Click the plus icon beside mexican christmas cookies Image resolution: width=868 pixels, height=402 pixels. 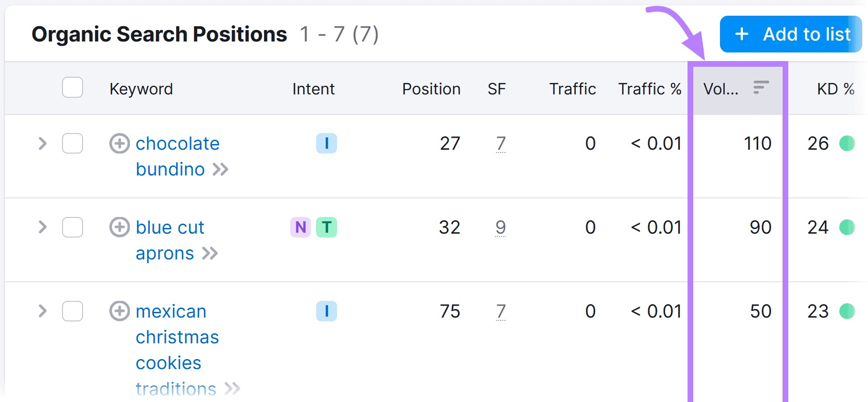119,311
